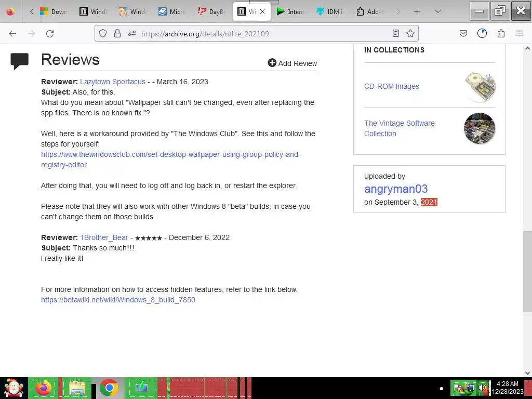Open Lazytown Sportacus reviewer profile
The image size is (532, 399).
coord(113,82)
